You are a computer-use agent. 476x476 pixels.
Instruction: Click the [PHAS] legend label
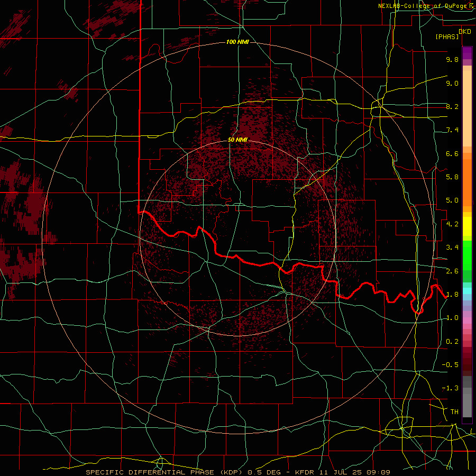coord(447,37)
